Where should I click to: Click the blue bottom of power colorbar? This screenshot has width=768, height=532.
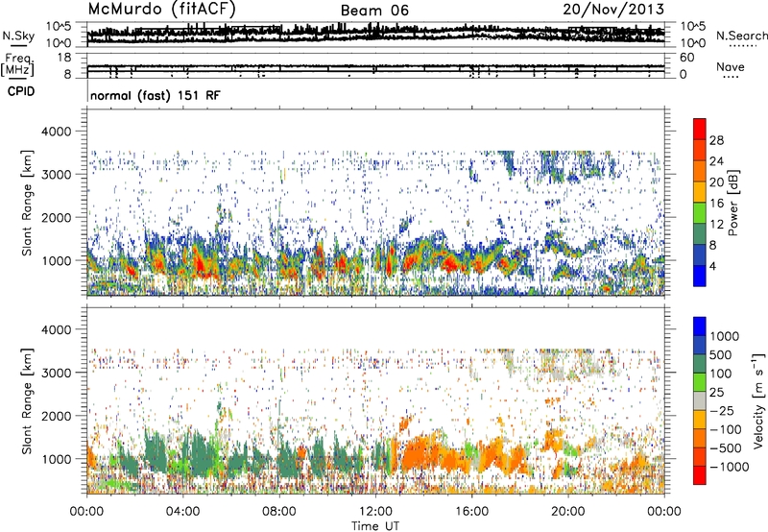(700, 276)
